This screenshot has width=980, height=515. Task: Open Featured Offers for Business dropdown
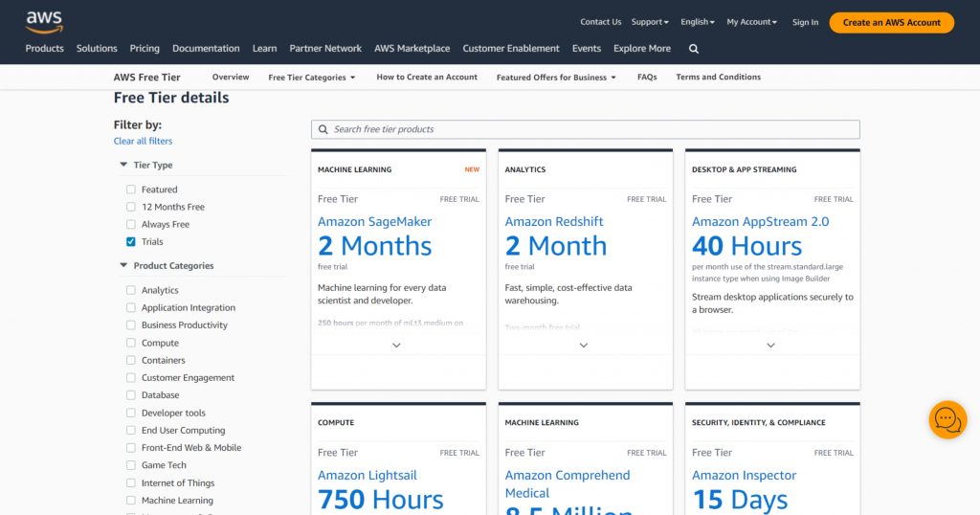[x=556, y=78]
